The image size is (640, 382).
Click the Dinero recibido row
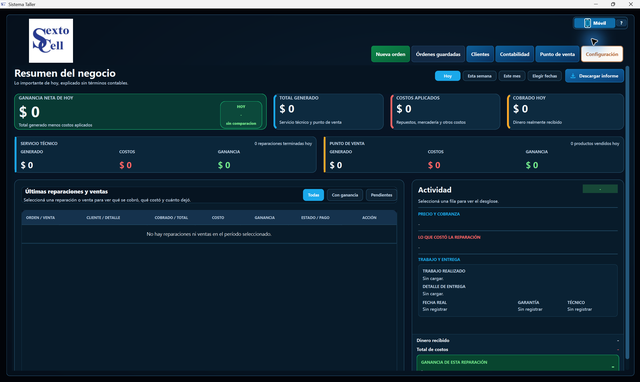[518, 340]
